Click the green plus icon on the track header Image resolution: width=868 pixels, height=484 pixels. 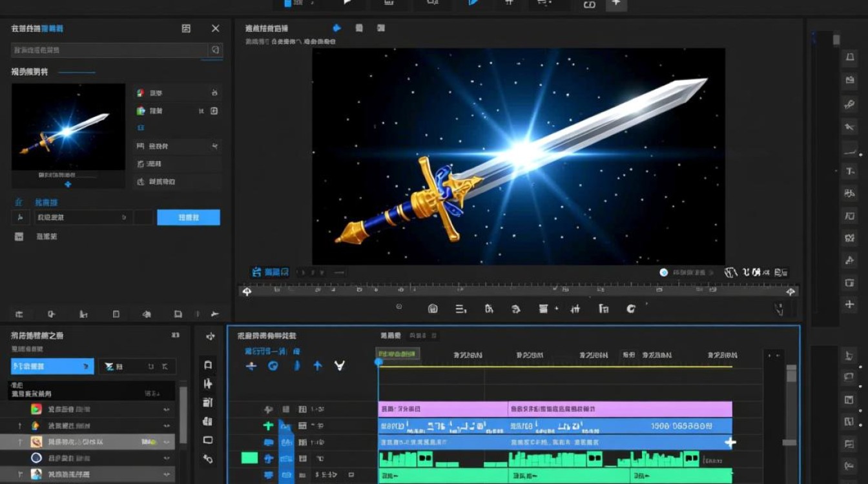point(269,425)
